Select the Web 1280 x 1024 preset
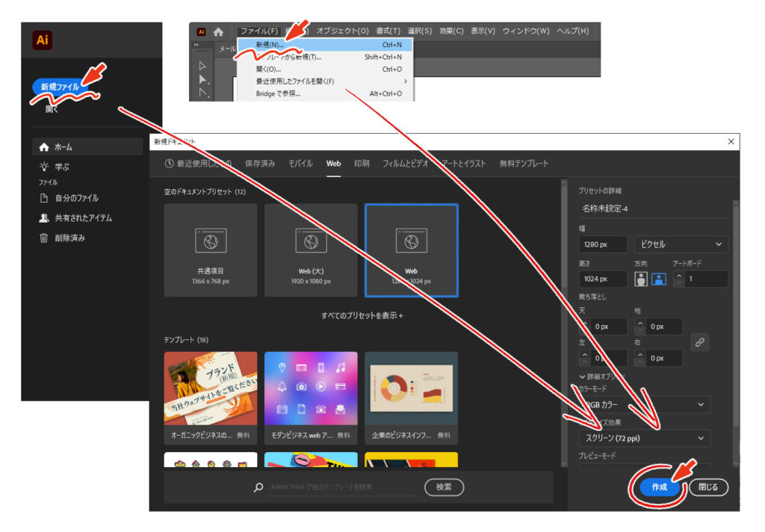The image size is (765, 532). (412, 250)
